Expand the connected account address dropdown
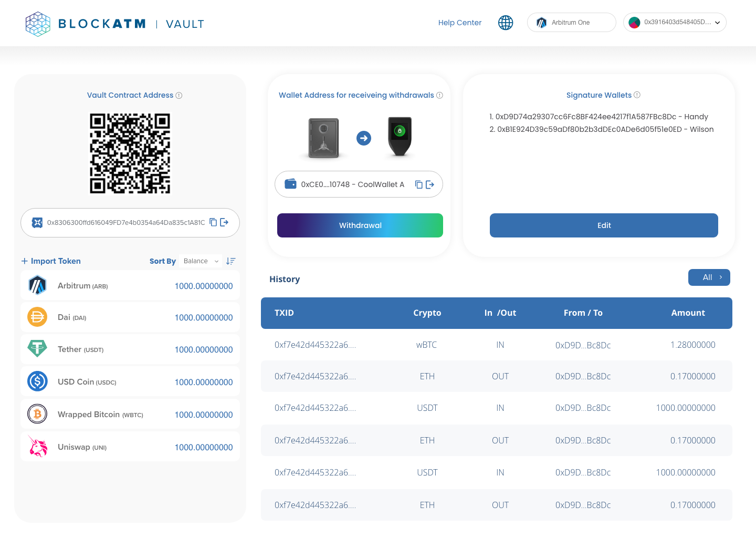Screen dimensions: 756x538 tap(675, 22)
